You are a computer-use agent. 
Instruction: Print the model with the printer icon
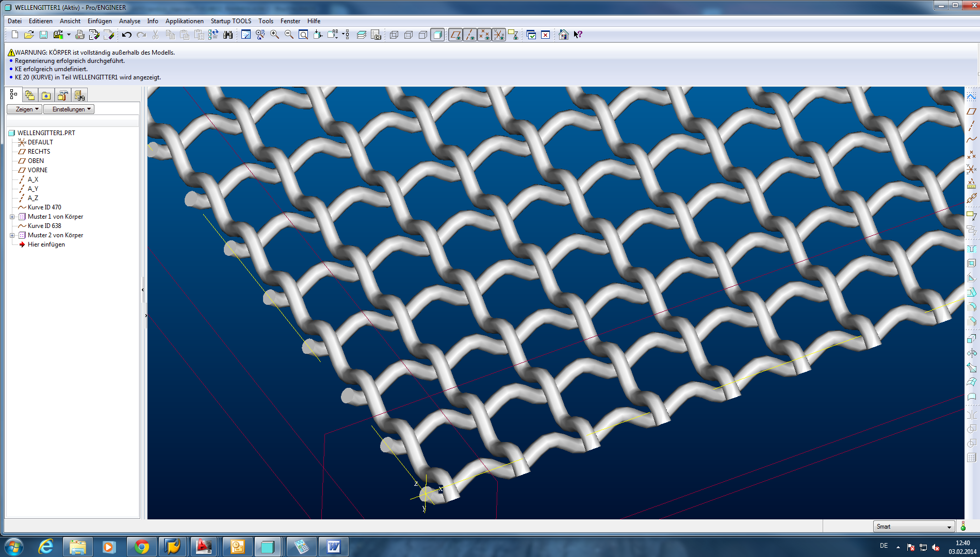point(79,35)
